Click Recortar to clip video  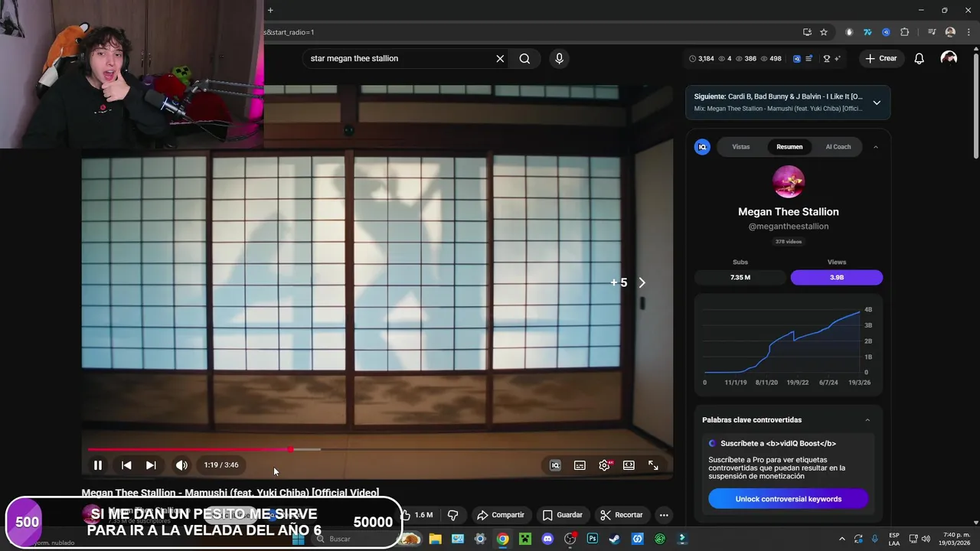pyautogui.click(x=621, y=515)
